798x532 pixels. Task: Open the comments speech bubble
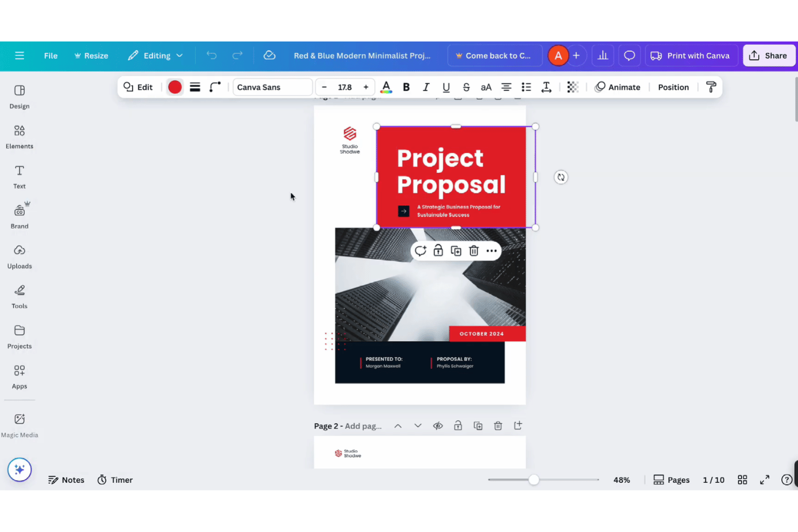click(x=629, y=56)
